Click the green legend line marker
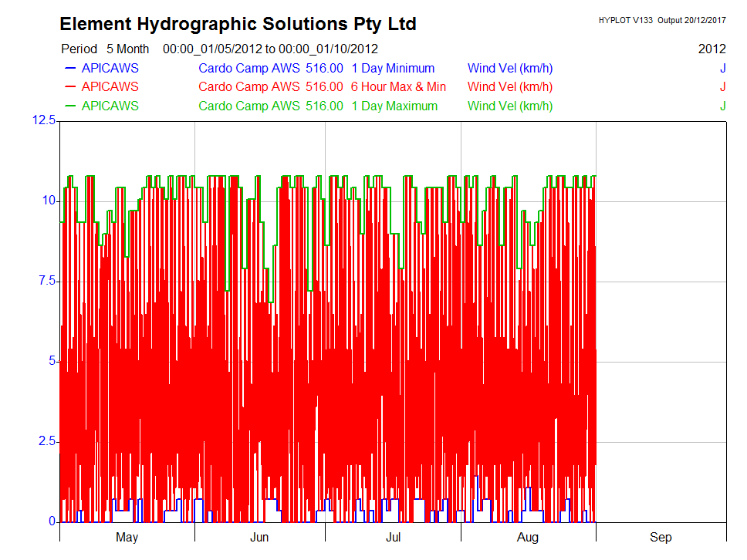The image size is (747, 560). pyautogui.click(x=69, y=106)
